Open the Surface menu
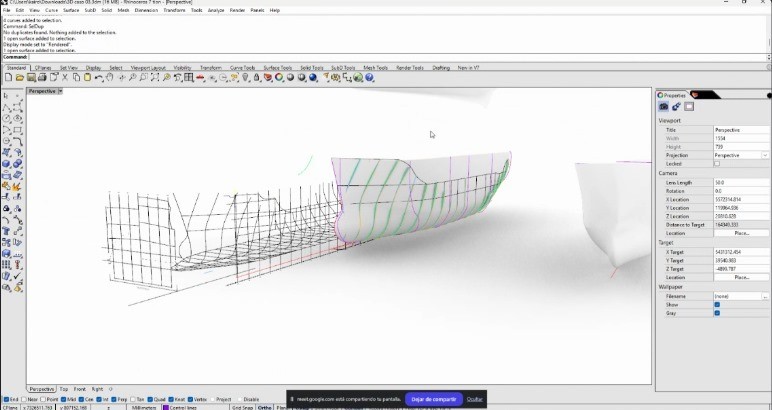Viewport: 772px width, 410px height. tap(71, 10)
